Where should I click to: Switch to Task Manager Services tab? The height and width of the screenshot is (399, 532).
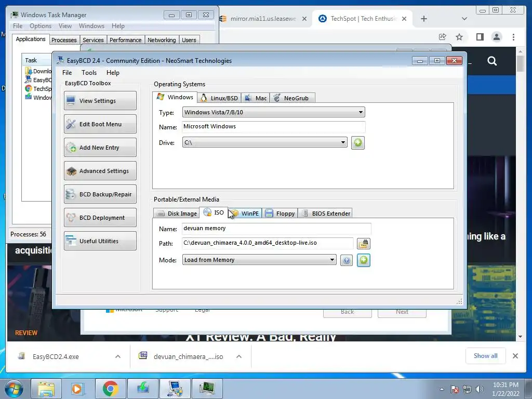tap(94, 40)
